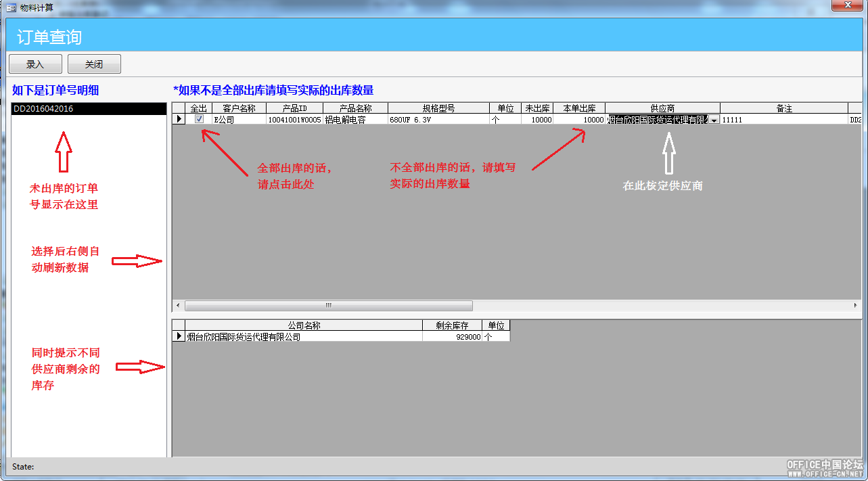Click the 680UF 6.3V specification cell

(x=438, y=120)
